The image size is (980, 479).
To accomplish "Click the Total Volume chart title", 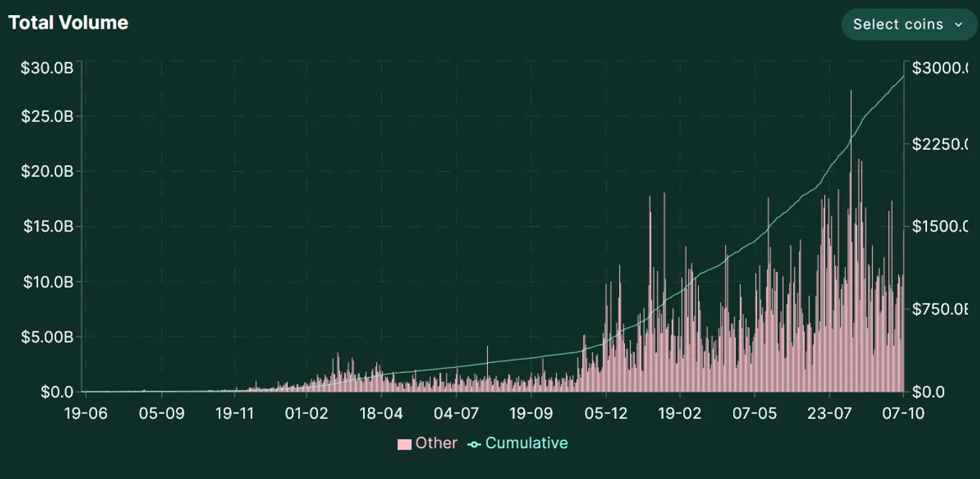I will [x=68, y=23].
